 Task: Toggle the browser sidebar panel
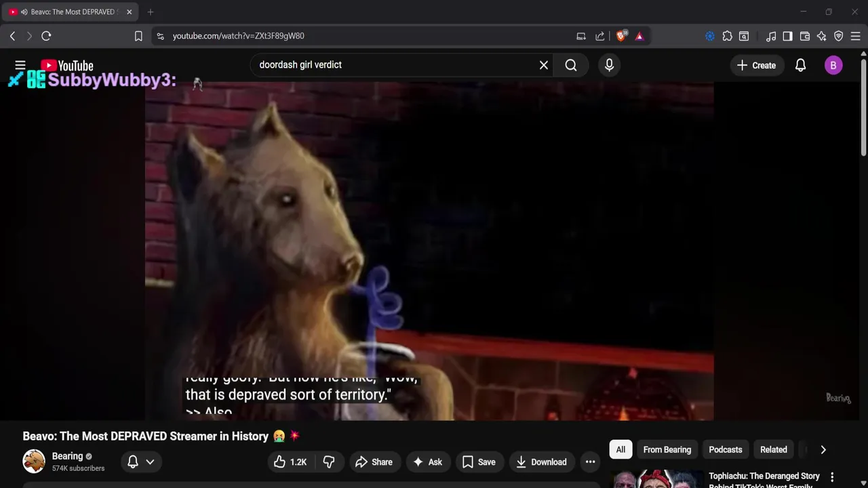[787, 36]
